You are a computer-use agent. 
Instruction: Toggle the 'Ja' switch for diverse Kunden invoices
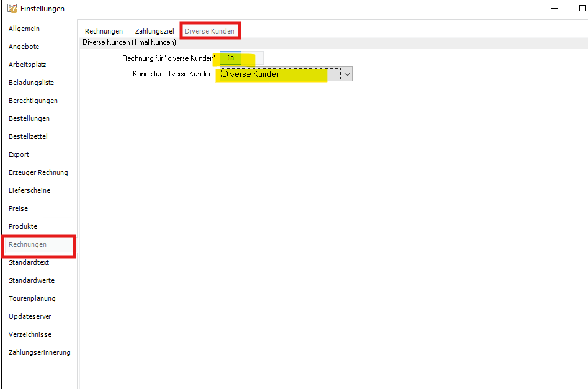[241, 58]
